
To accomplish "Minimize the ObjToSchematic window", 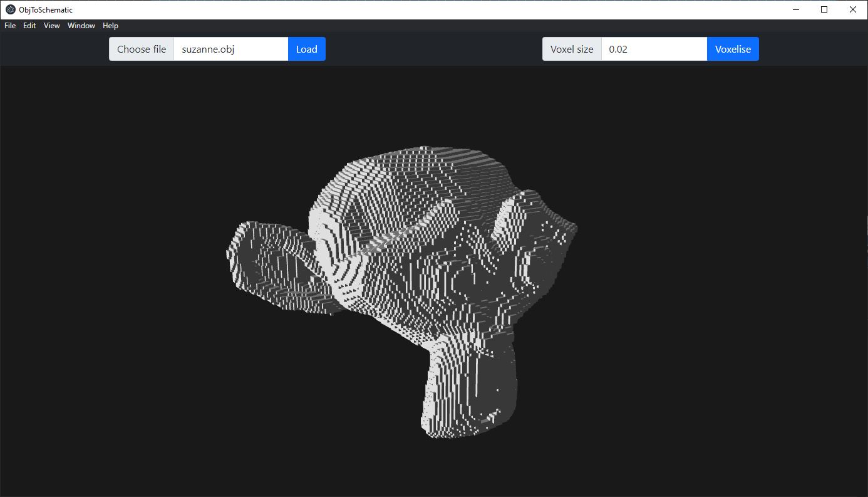I will pos(795,9).
